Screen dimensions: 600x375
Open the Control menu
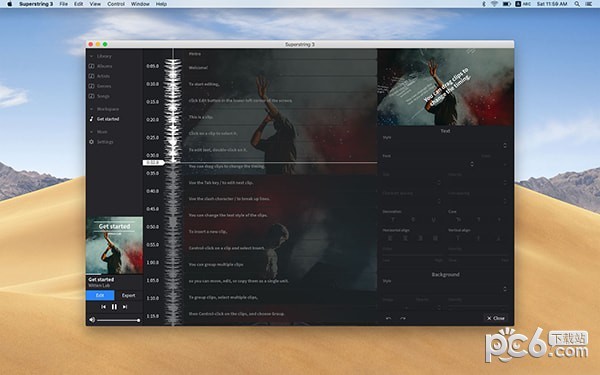click(x=116, y=4)
